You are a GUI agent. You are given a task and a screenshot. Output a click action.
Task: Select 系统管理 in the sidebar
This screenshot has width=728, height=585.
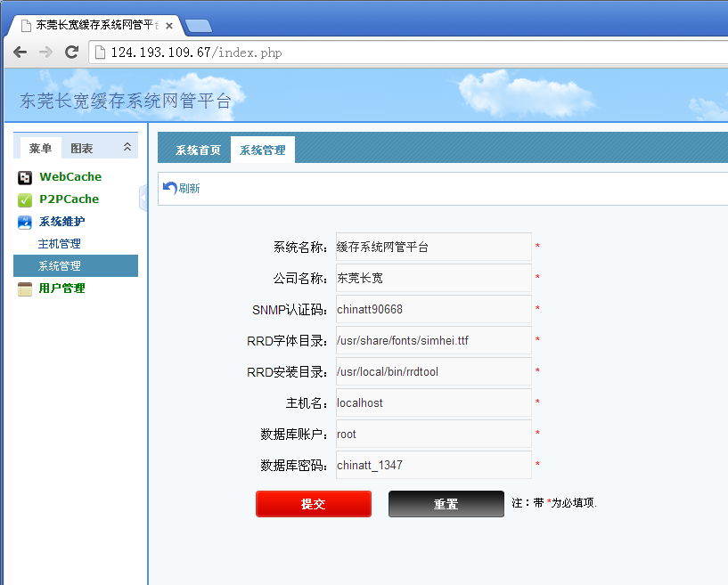[x=76, y=266]
